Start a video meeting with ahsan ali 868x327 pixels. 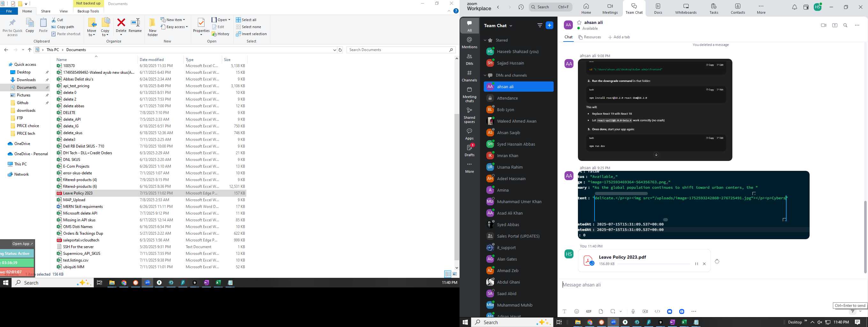pos(824,25)
